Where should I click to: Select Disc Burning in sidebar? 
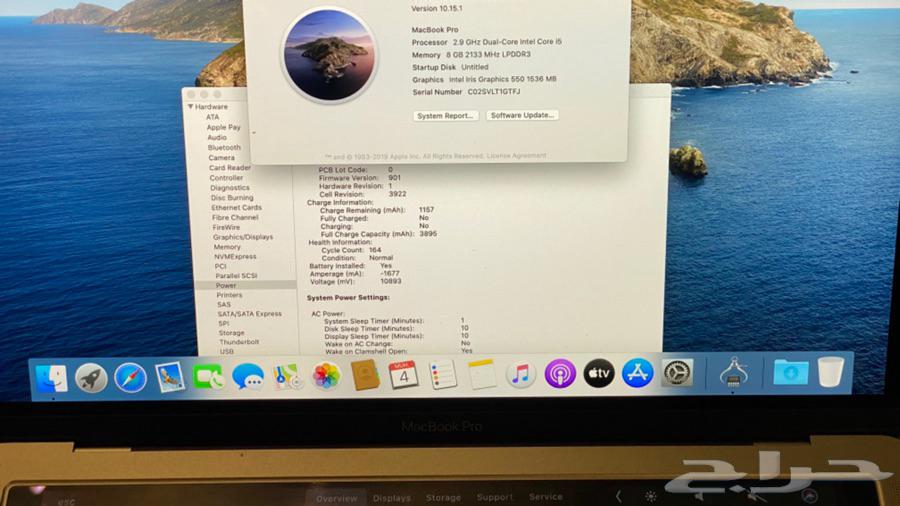pyautogui.click(x=232, y=197)
